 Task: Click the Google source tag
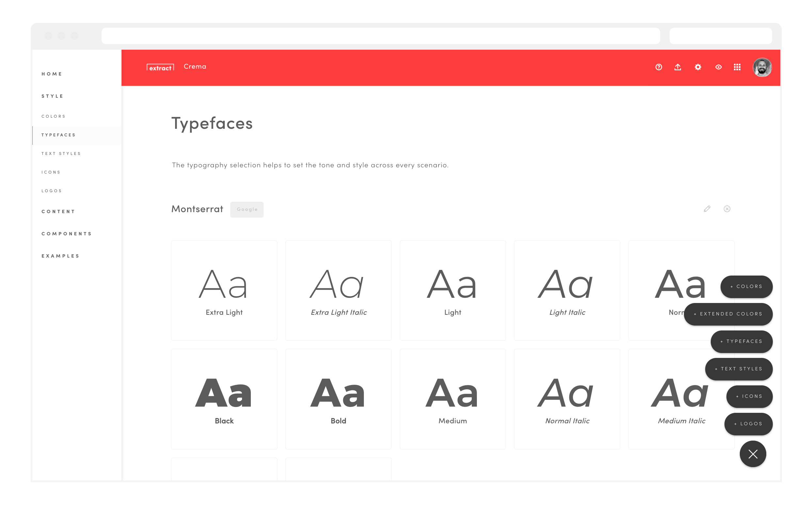[x=247, y=210]
